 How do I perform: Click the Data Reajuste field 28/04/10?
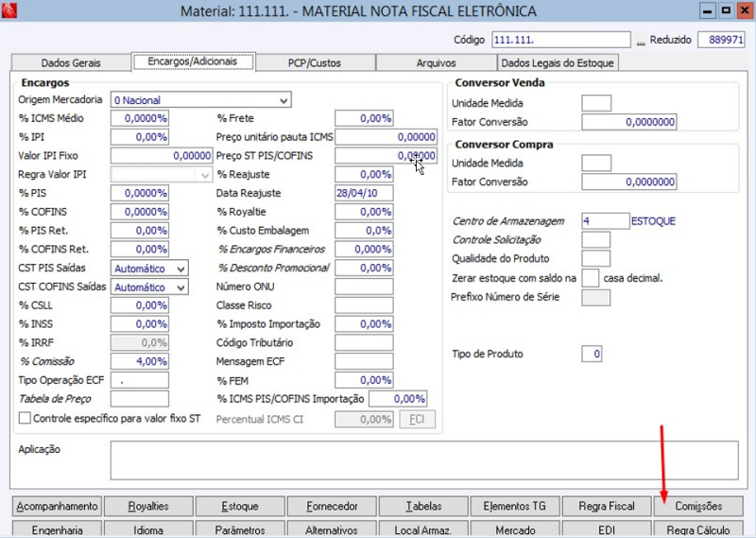(x=364, y=193)
